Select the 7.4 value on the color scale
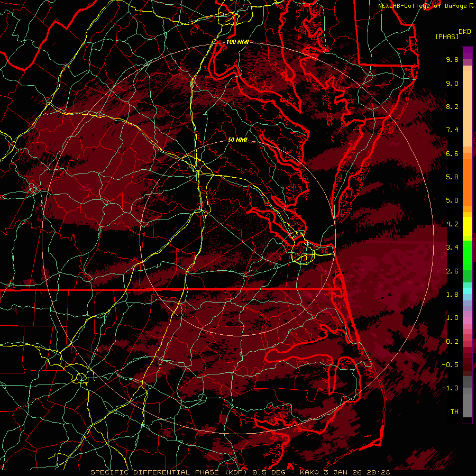 452,130
